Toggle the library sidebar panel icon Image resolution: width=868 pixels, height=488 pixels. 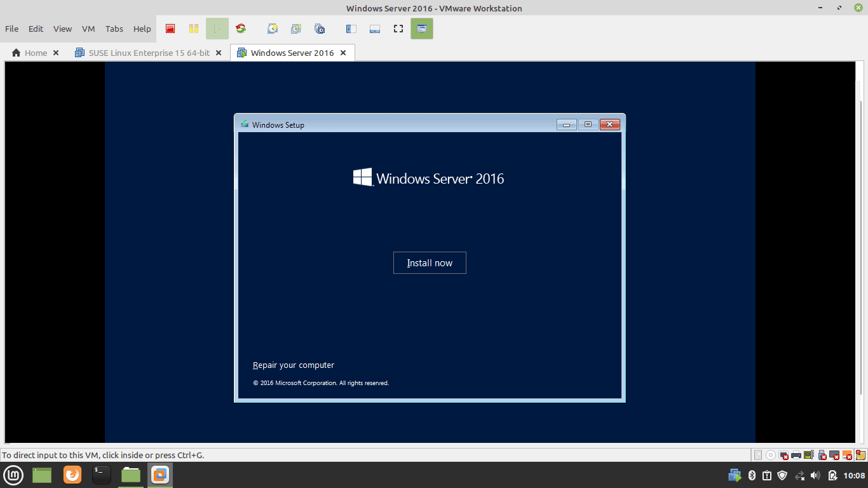351,29
